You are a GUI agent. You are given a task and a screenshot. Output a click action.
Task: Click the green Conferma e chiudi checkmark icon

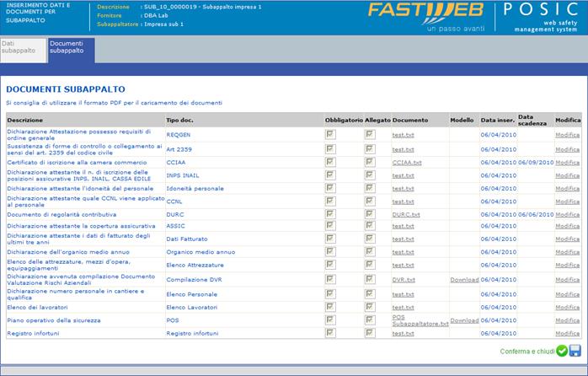tap(562, 351)
